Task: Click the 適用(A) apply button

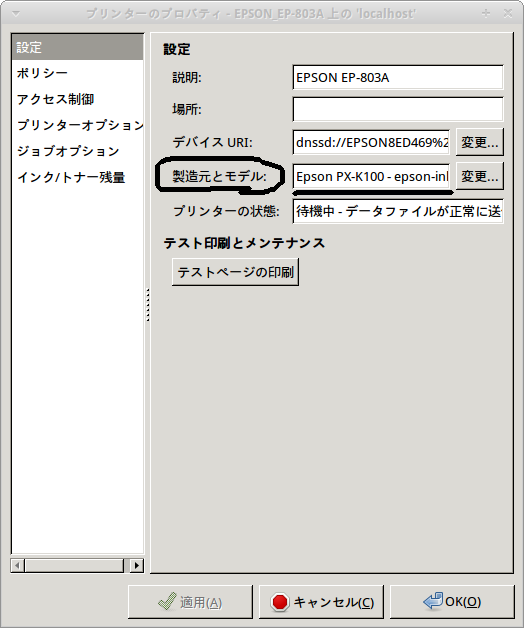Action: pos(190,602)
